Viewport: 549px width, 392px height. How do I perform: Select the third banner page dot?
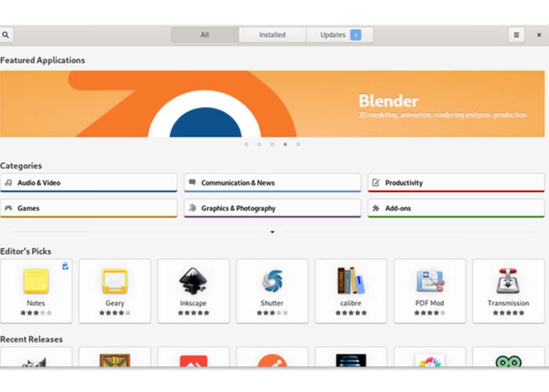coord(272,144)
